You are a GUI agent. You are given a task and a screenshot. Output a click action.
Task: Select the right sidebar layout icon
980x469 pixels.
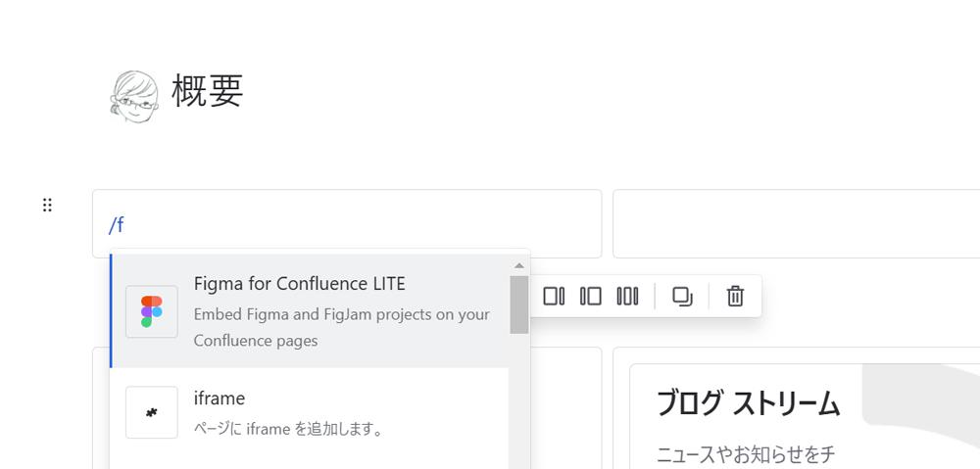click(x=554, y=296)
